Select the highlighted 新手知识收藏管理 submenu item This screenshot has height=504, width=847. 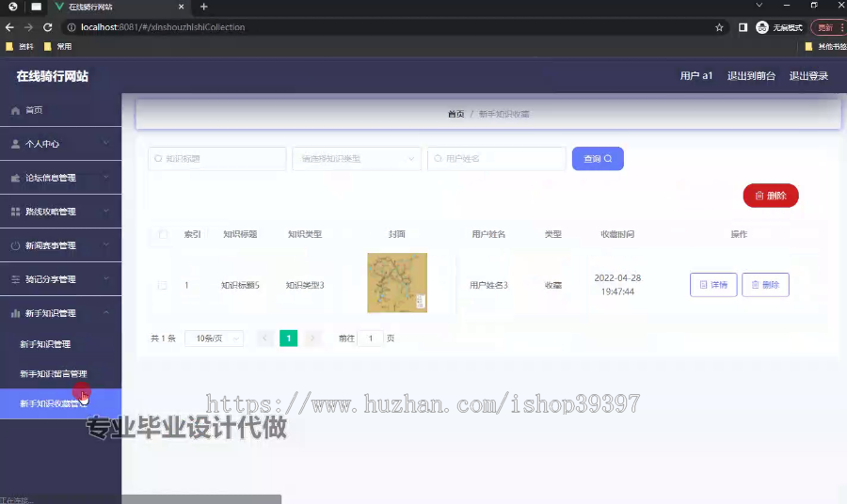tap(60, 403)
